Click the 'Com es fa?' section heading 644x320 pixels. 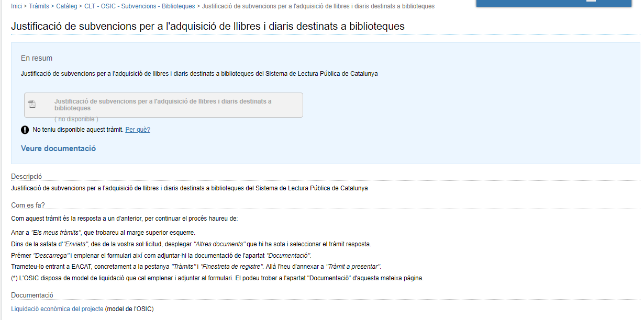click(28, 205)
